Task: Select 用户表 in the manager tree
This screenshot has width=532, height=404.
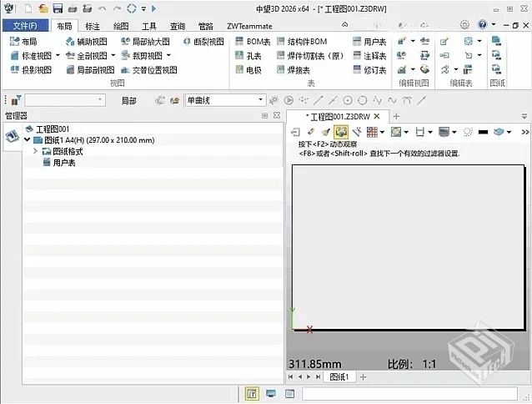Action: (x=59, y=163)
